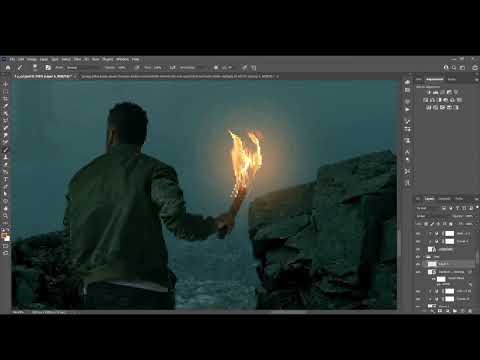Viewport: 480px width, 360px height.
Task: Lock all with padlock icon
Action: (451, 224)
